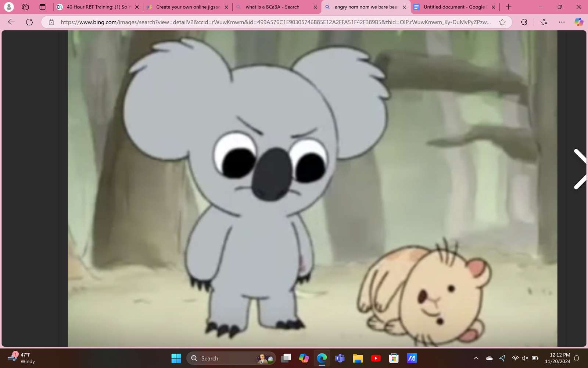Open Settings and more menu
Viewport: 588px width, 368px height.
tap(562, 22)
